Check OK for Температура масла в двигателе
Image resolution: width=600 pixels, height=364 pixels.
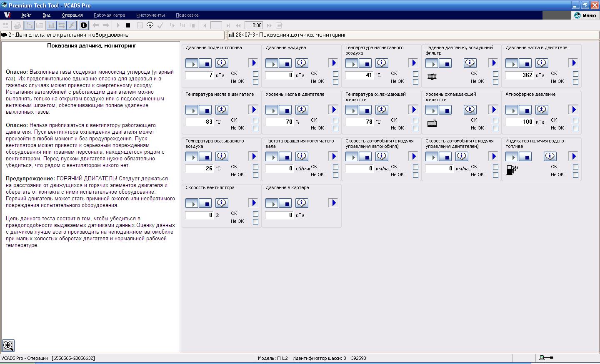pyautogui.click(x=255, y=120)
